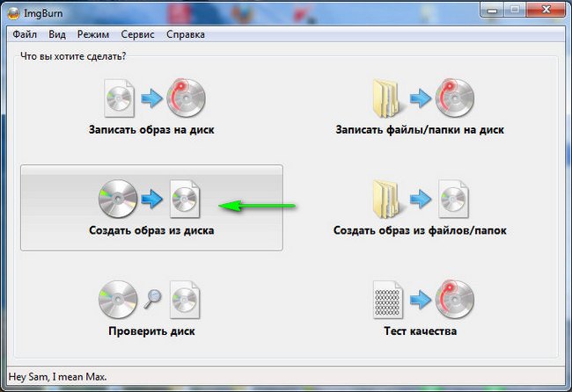Click folder icon above 'Записать файлы/папки на диск'
This screenshot has height=392, width=572.
387,98
